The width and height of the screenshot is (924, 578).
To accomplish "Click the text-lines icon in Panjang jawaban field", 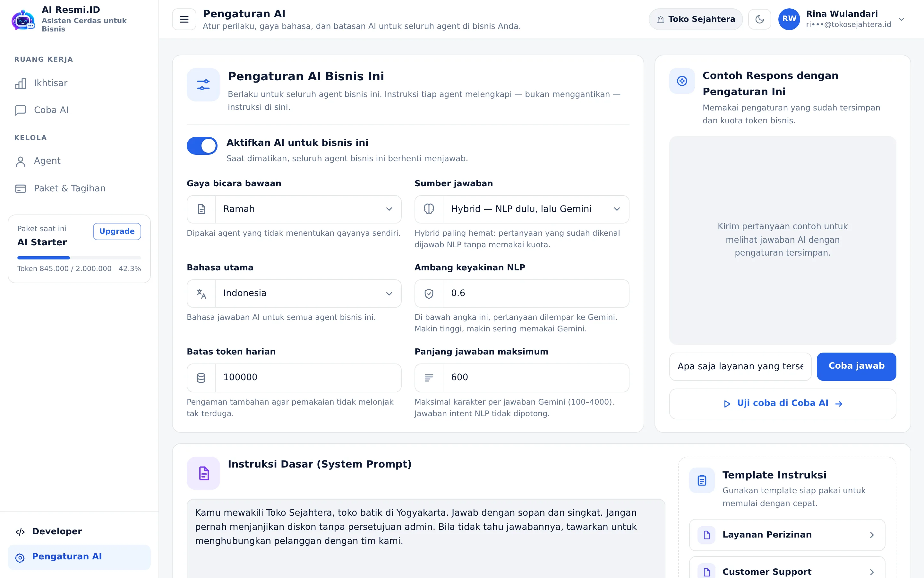I will (429, 378).
